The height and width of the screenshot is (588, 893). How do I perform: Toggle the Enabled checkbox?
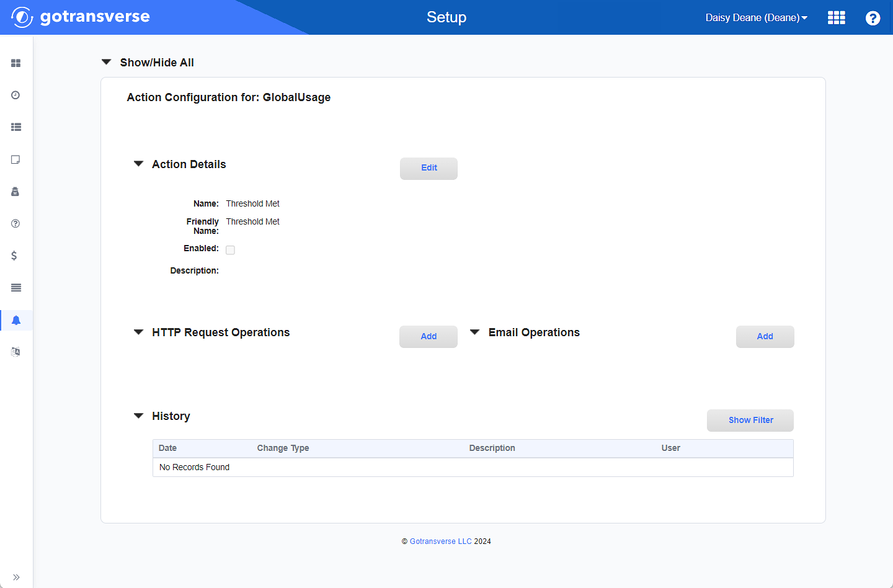click(x=230, y=250)
